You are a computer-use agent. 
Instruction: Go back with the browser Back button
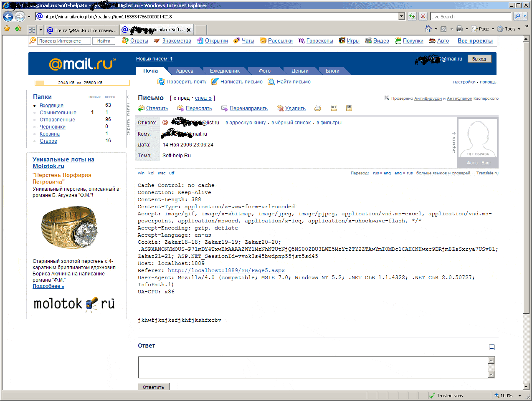point(8,16)
